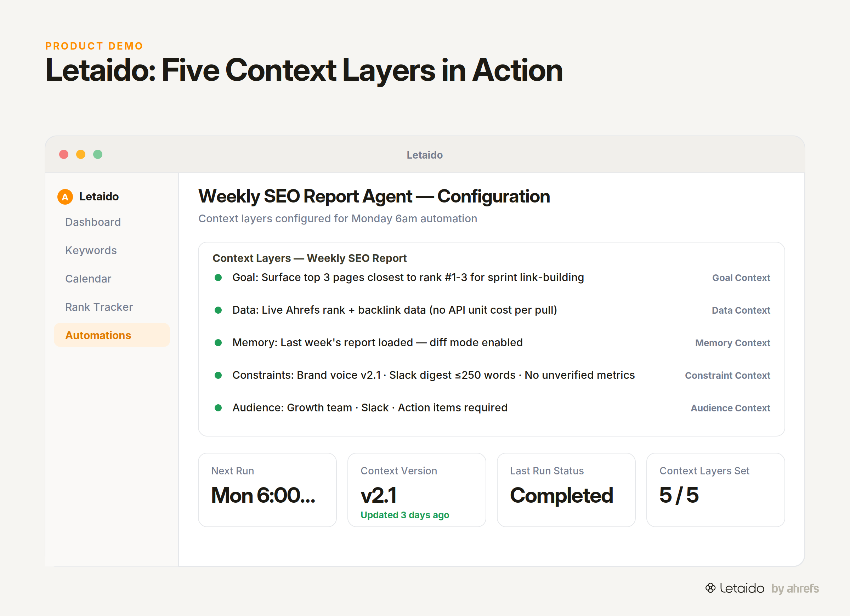Click the Audience Context label
850x616 pixels.
coord(730,408)
